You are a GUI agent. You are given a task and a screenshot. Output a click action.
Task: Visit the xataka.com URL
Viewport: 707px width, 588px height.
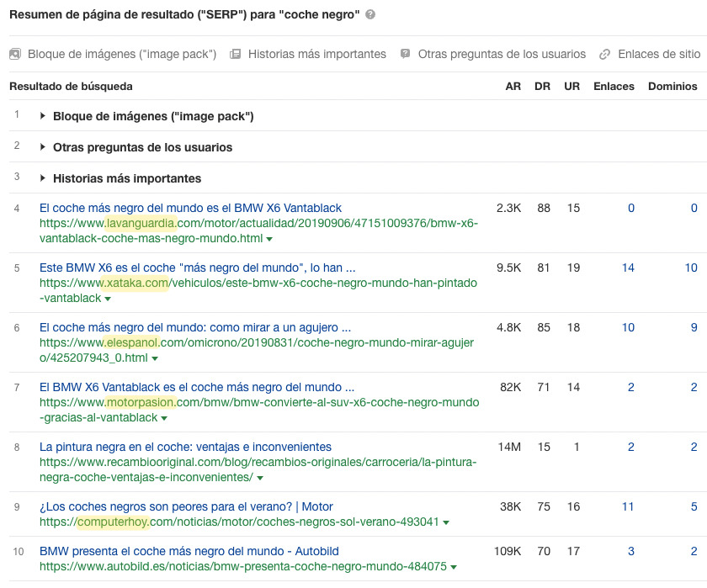258,290
